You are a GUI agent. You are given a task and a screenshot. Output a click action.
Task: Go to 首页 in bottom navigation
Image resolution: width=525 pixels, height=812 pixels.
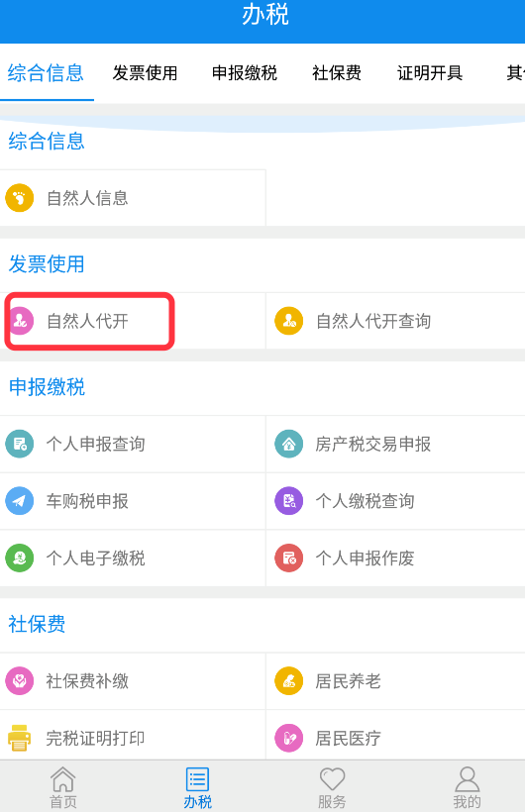point(63,787)
